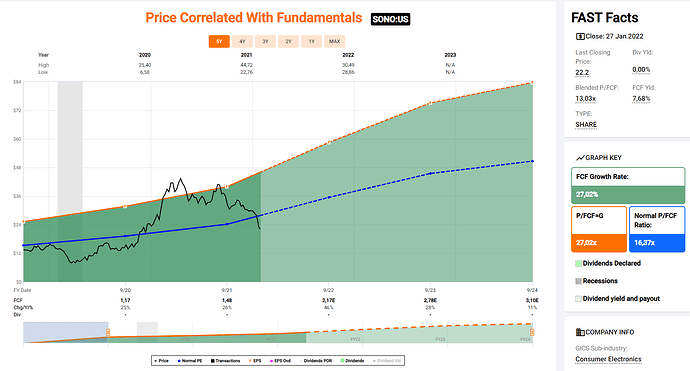
Task: Toggle EPS series in legend
Action: point(255,360)
